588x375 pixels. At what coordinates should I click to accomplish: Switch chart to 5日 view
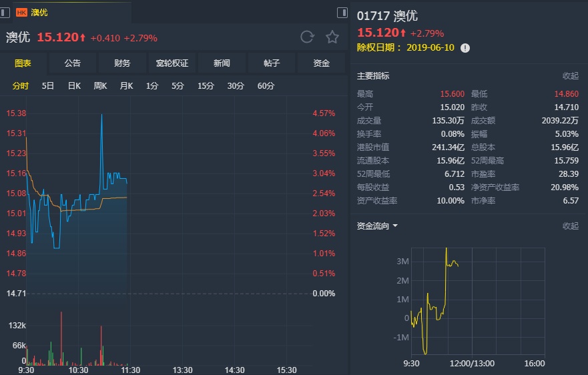[x=48, y=86]
